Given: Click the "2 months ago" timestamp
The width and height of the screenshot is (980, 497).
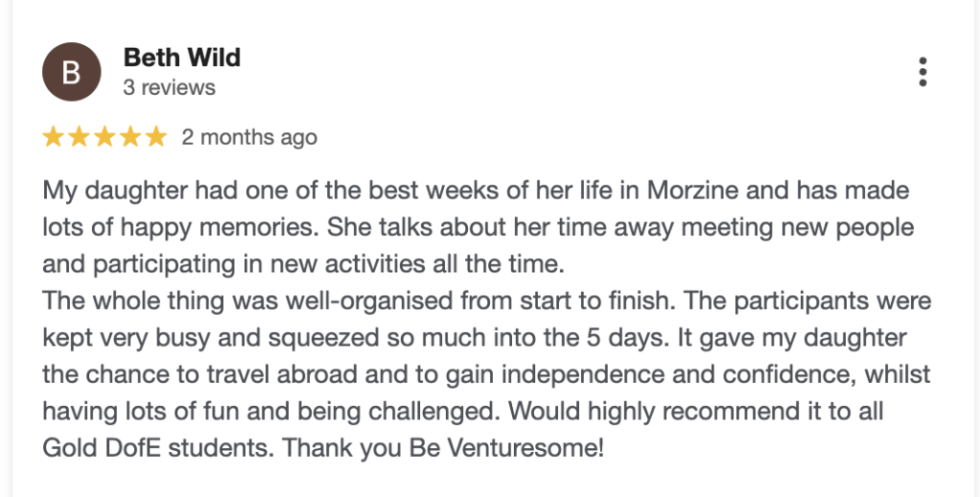Looking at the screenshot, I should pos(249,138).
